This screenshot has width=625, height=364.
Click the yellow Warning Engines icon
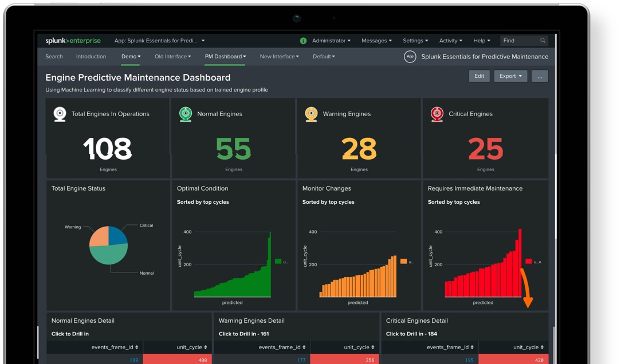[311, 114]
